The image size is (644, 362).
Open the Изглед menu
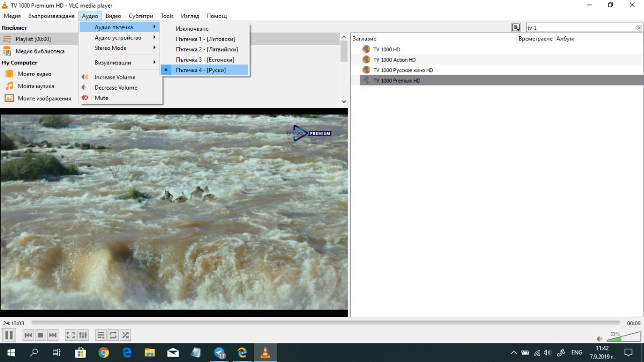click(x=190, y=16)
